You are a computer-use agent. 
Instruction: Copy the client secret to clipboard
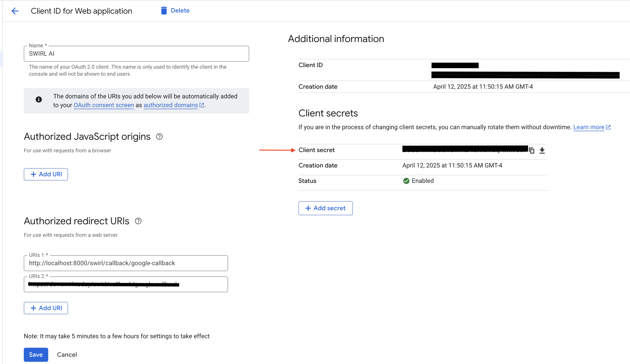[532, 151]
